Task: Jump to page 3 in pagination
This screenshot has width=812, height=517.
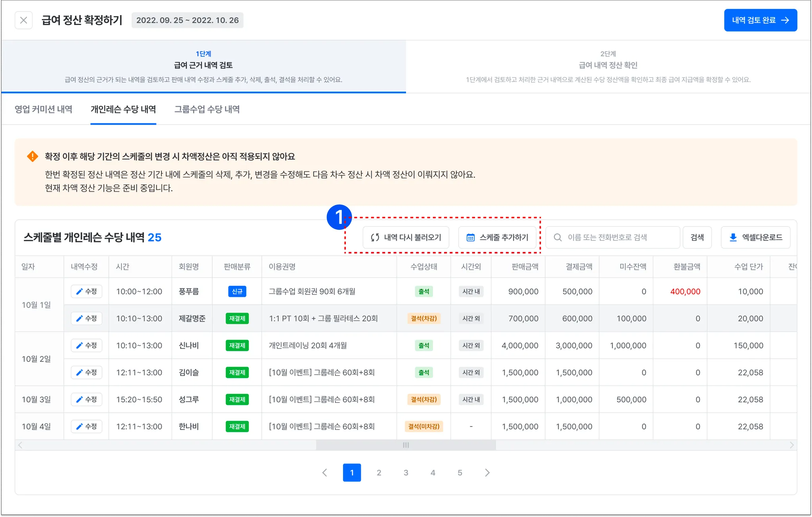Action: 406,473
